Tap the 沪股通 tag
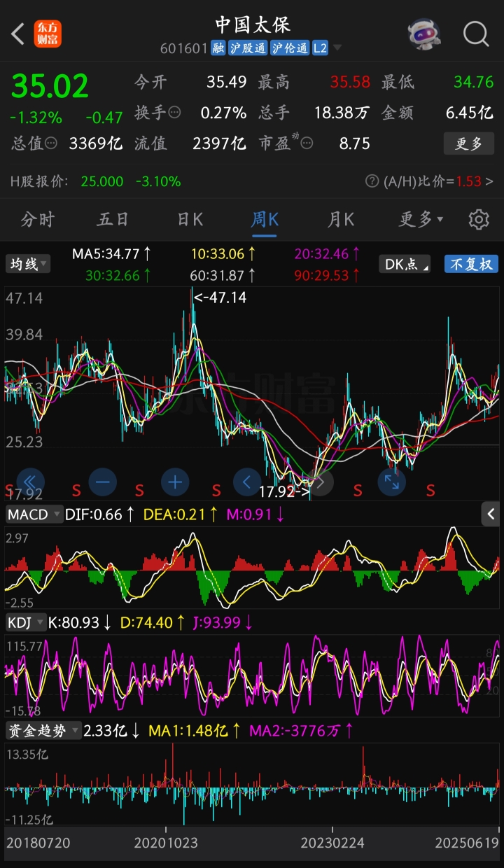Screen dimensions: 504x868 click(x=248, y=48)
